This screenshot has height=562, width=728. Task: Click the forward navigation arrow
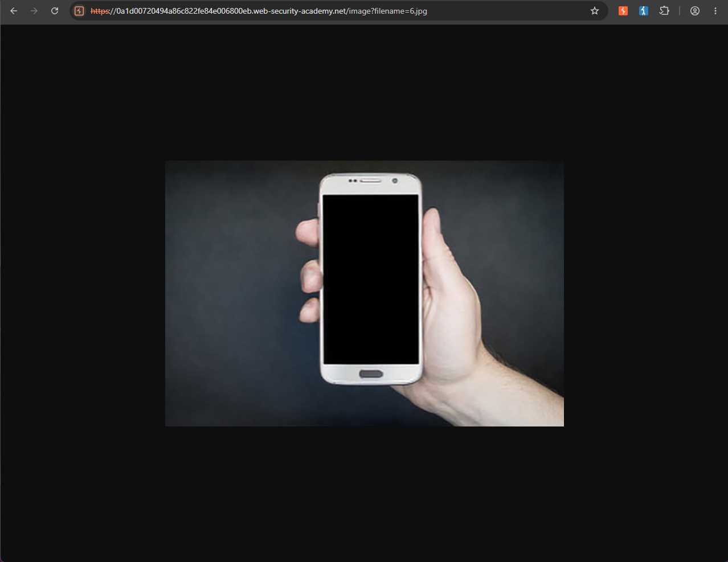click(x=34, y=11)
